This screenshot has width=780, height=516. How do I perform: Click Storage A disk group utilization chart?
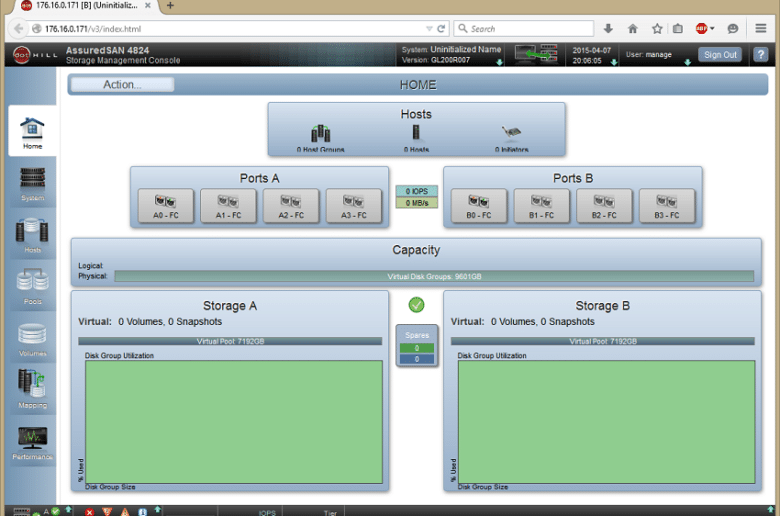pos(234,422)
